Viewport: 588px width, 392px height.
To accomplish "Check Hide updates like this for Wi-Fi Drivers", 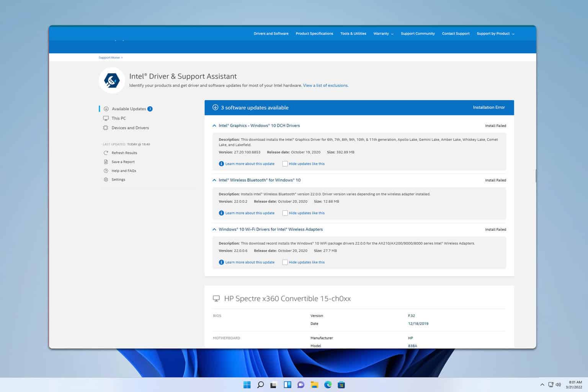I will [285, 262].
